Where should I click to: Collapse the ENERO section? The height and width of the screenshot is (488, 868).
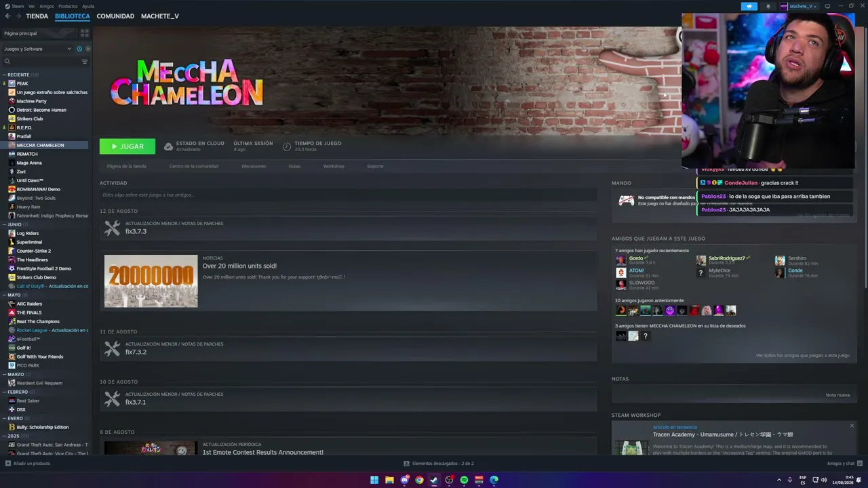coord(4,418)
